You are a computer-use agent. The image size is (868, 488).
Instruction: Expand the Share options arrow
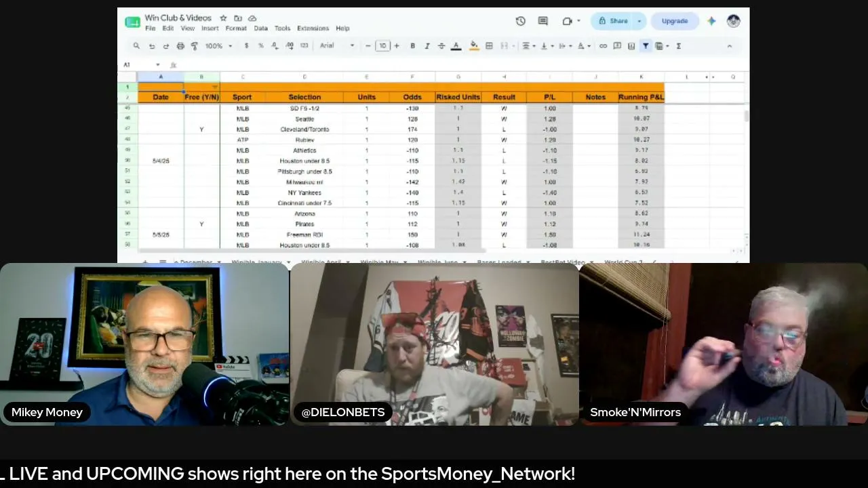(x=639, y=21)
